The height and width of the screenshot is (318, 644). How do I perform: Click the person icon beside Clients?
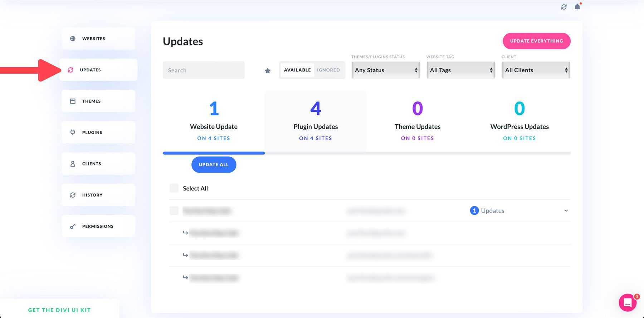73,164
